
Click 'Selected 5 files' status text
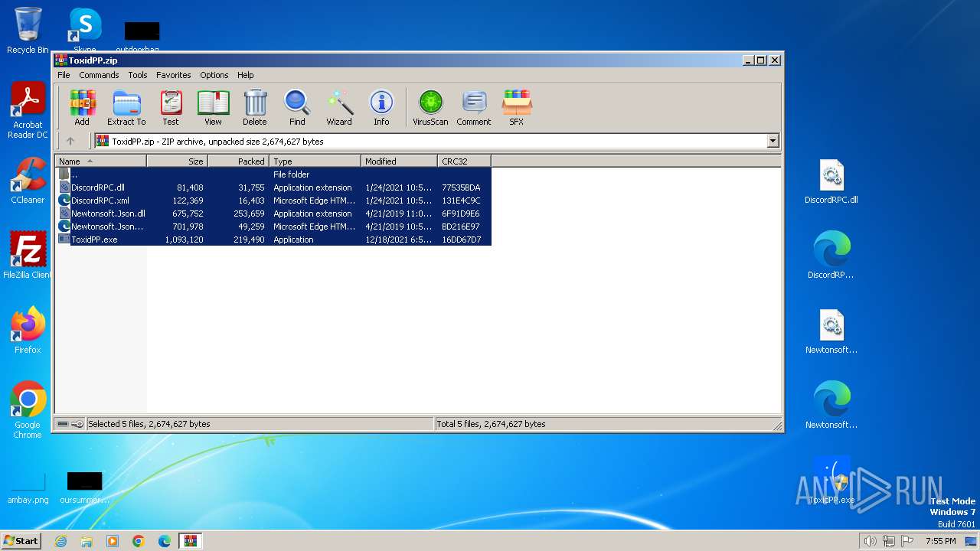pos(149,424)
